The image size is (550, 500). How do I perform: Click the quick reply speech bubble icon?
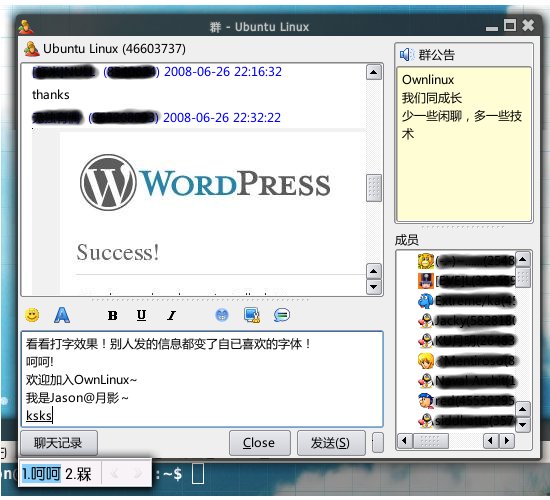[281, 315]
